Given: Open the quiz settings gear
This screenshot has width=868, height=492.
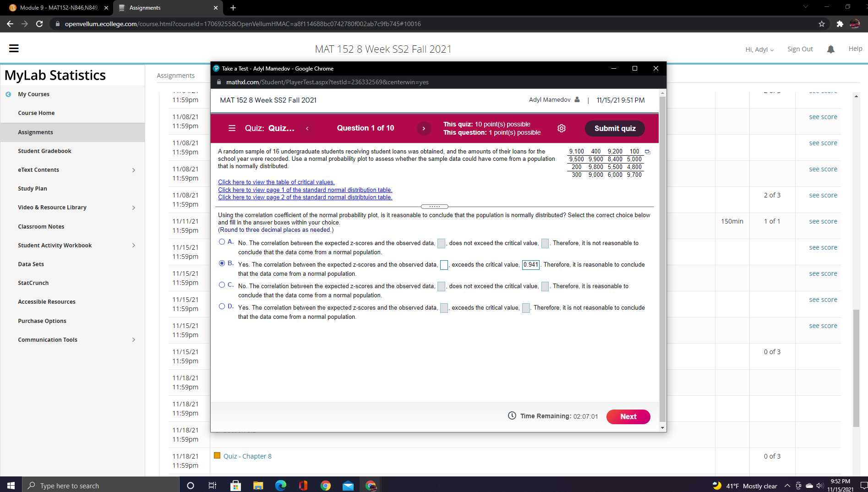Looking at the screenshot, I should click(x=562, y=128).
